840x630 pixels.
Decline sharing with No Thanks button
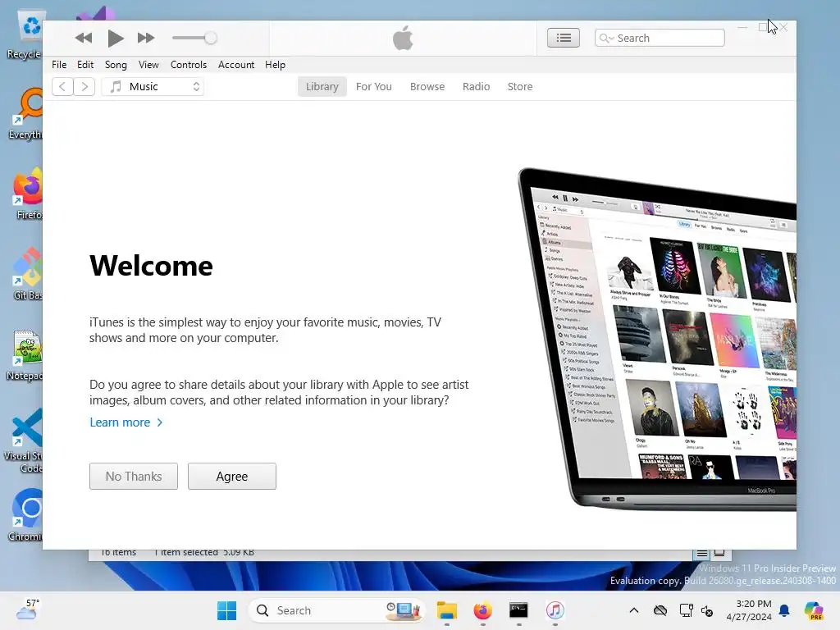pos(134,477)
